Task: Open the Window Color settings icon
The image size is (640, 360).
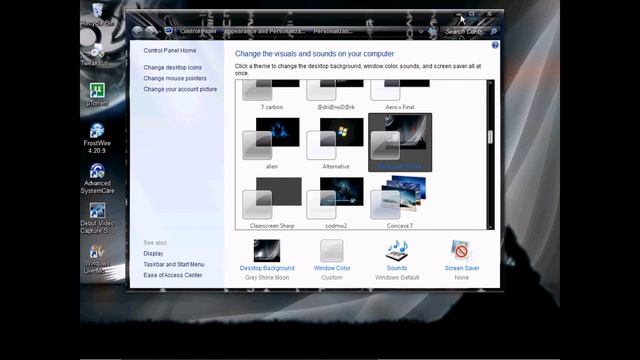Action: point(331,251)
